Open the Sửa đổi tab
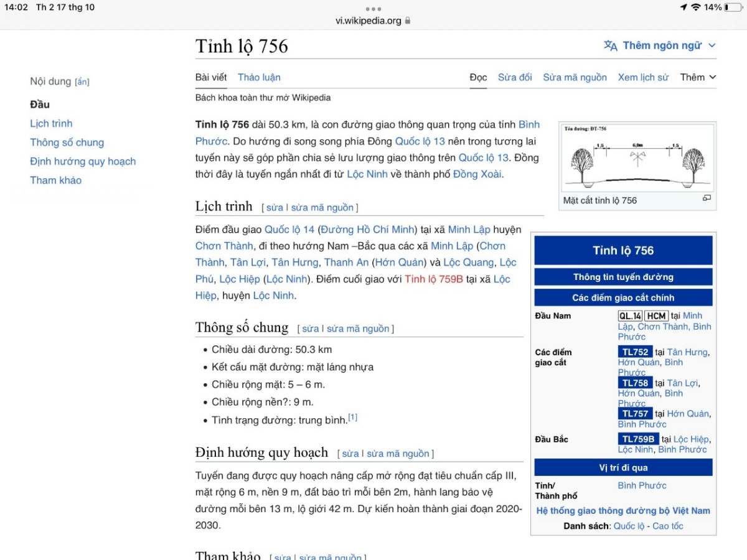 tap(515, 77)
